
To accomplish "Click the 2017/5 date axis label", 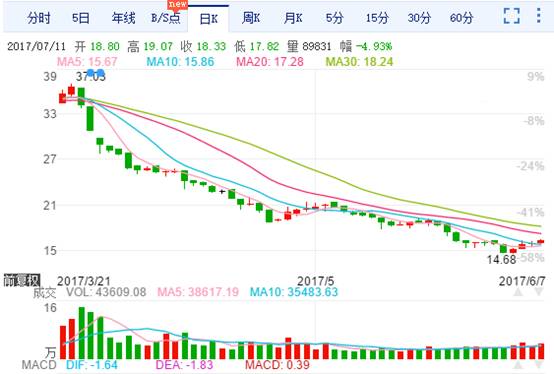I will tap(315, 281).
